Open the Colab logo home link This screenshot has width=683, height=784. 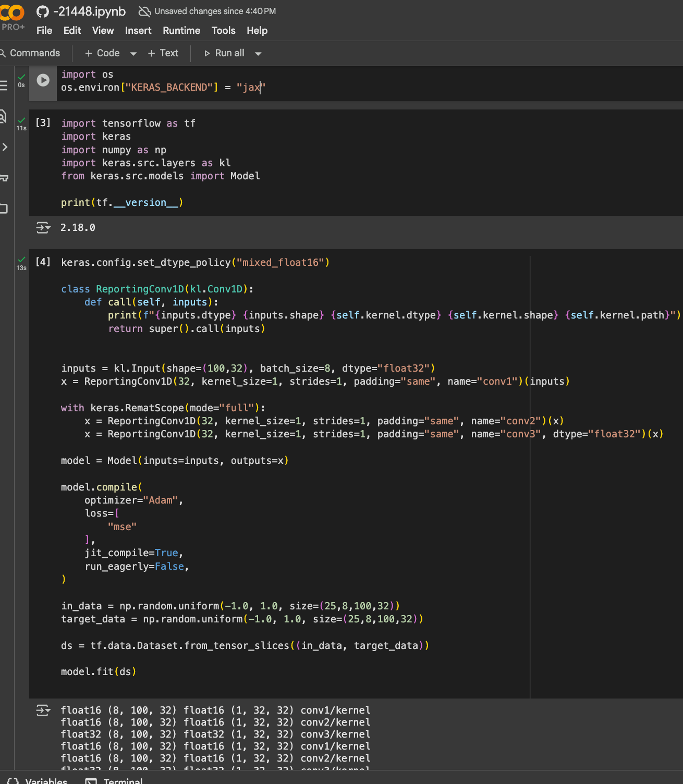point(11,12)
